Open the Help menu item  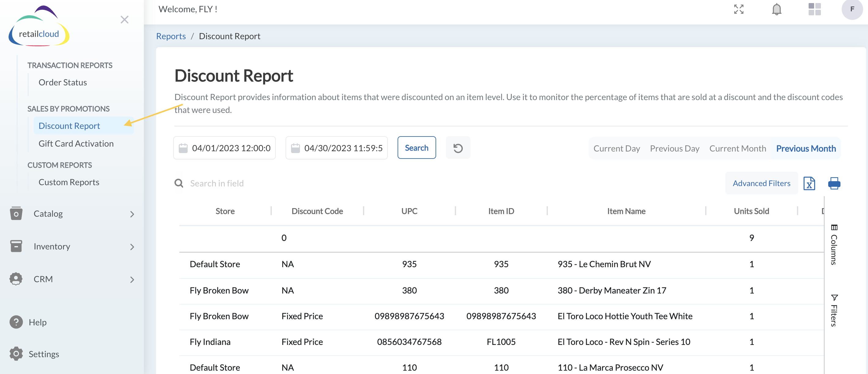pyautogui.click(x=37, y=323)
